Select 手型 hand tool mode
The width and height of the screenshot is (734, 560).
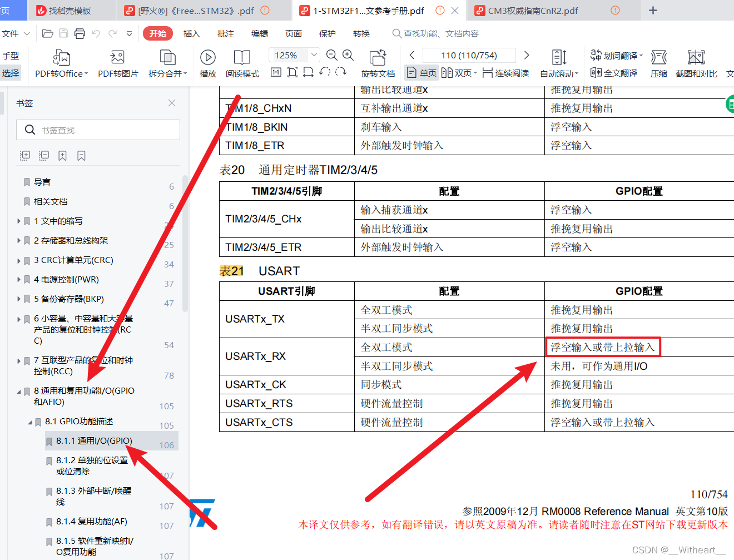click(x=11, y=56)
